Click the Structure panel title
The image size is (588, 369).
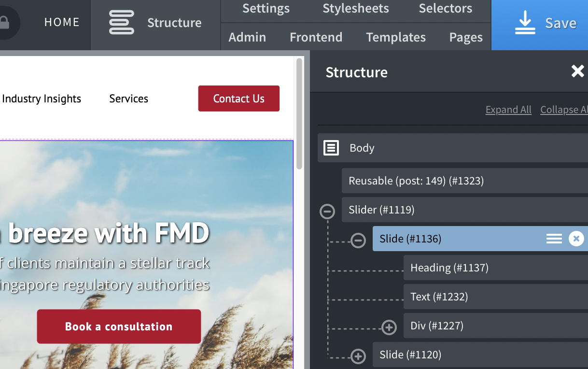pos(357,72)
